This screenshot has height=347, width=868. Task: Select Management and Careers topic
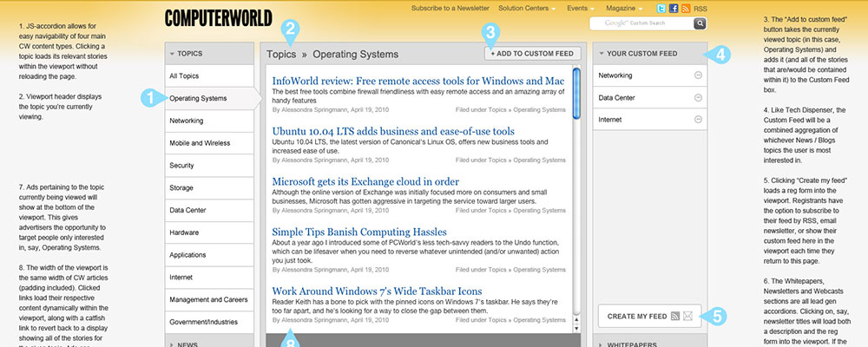pyautogui.click(x=209, y=299)
